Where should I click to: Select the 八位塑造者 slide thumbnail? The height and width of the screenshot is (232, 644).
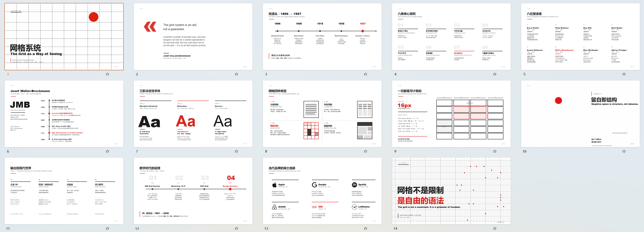(x=580, y=37)
